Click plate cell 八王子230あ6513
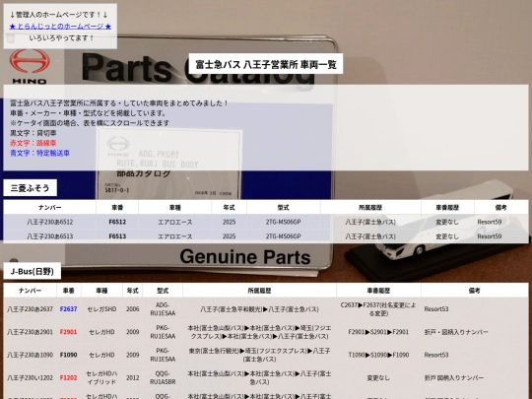Image resolution: width=532 pixels, height=399 pixels. pyautogui.click(x=50, y=236)
